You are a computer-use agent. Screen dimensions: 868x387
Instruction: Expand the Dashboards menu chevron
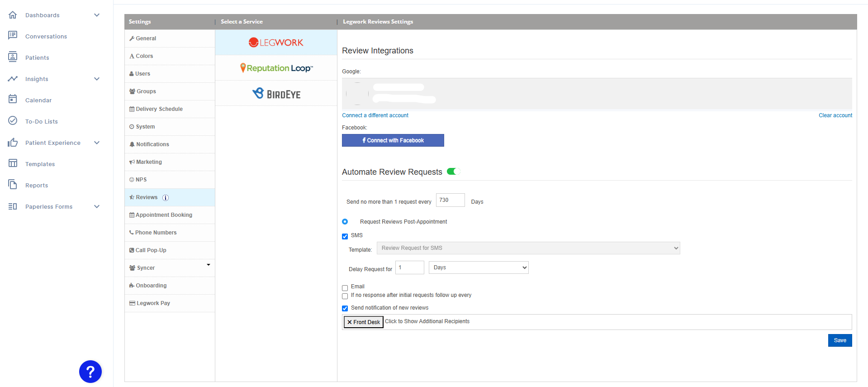coord(97,15)
